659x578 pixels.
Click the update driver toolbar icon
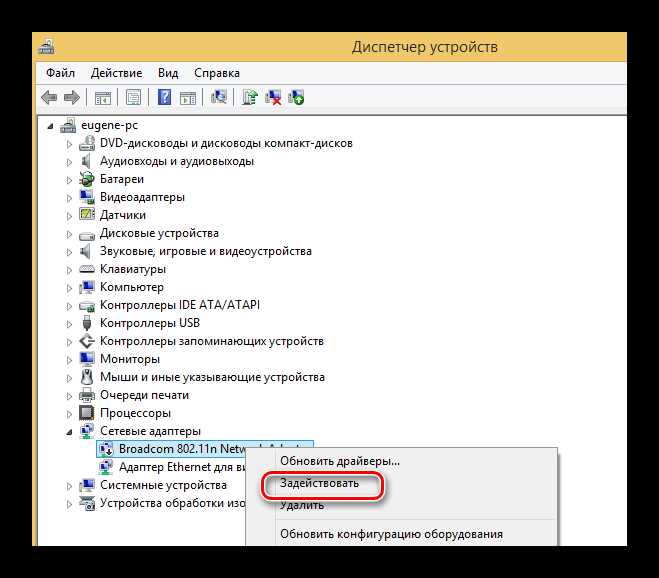coord(250,97)
